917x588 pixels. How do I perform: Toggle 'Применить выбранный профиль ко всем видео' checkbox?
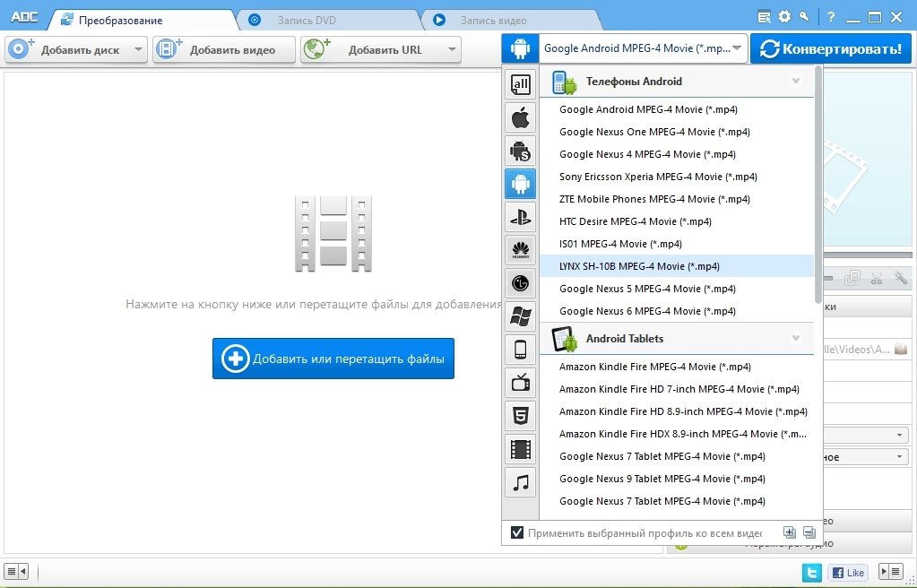click(x=517, y=532)
